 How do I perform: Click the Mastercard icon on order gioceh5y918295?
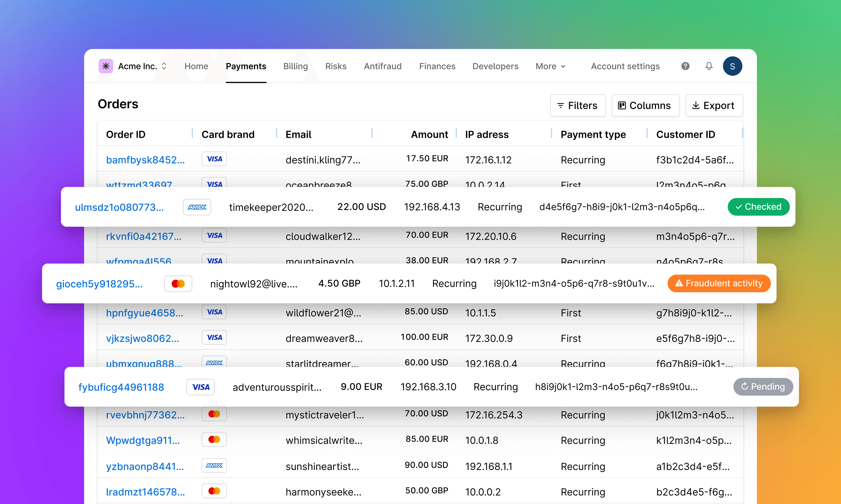[x=178, y=283]
